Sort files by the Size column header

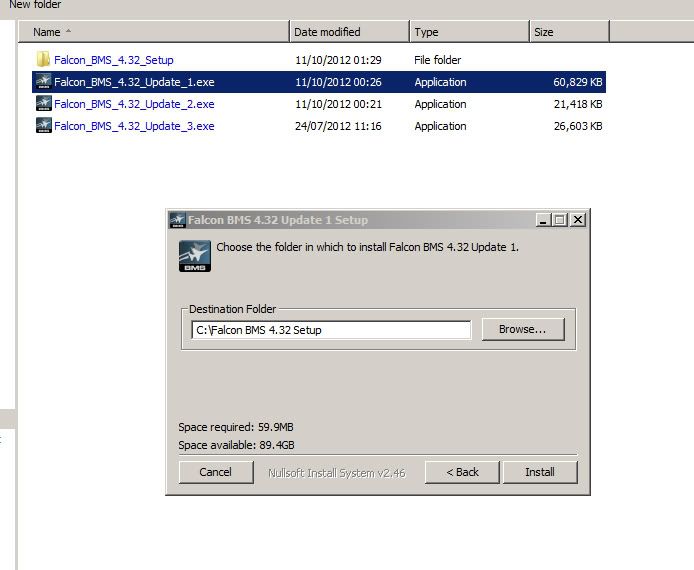pyautogui.click(x=569, y=32)
